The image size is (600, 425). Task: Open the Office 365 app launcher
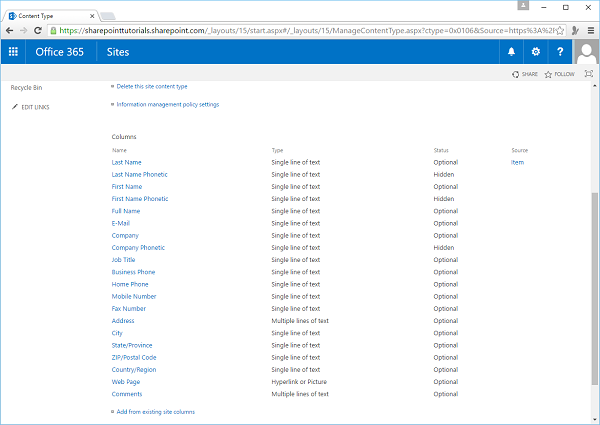(13, 52)
